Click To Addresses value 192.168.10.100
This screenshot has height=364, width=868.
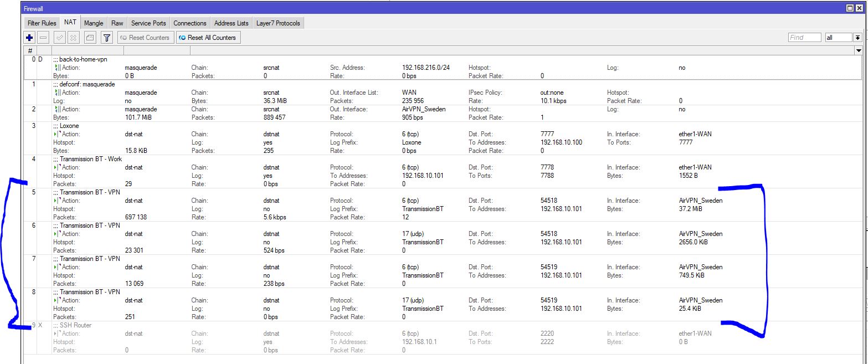pos(561,142)
